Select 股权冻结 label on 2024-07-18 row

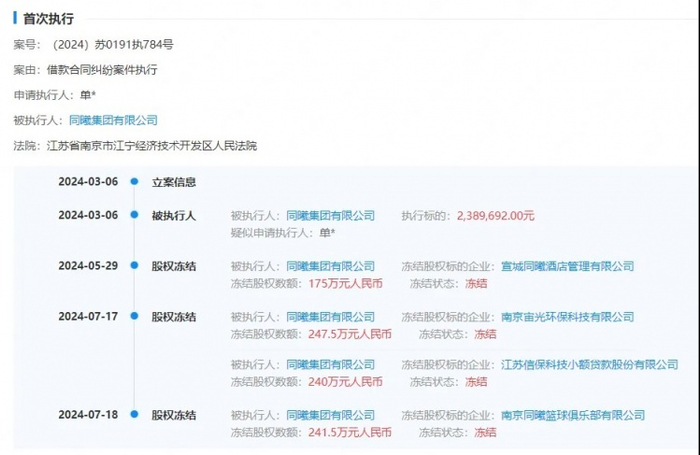(174, 415)
